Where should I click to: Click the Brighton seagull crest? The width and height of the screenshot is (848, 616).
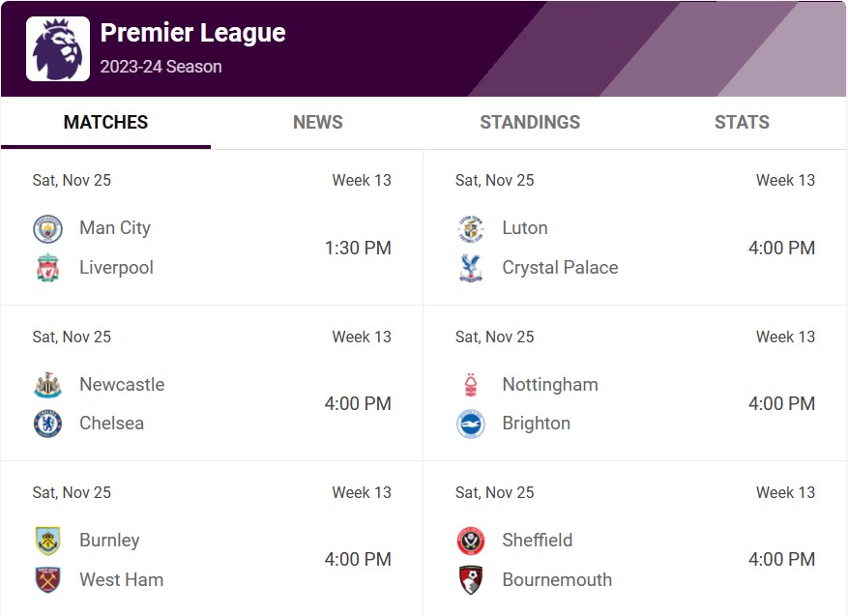click(471, 424)
